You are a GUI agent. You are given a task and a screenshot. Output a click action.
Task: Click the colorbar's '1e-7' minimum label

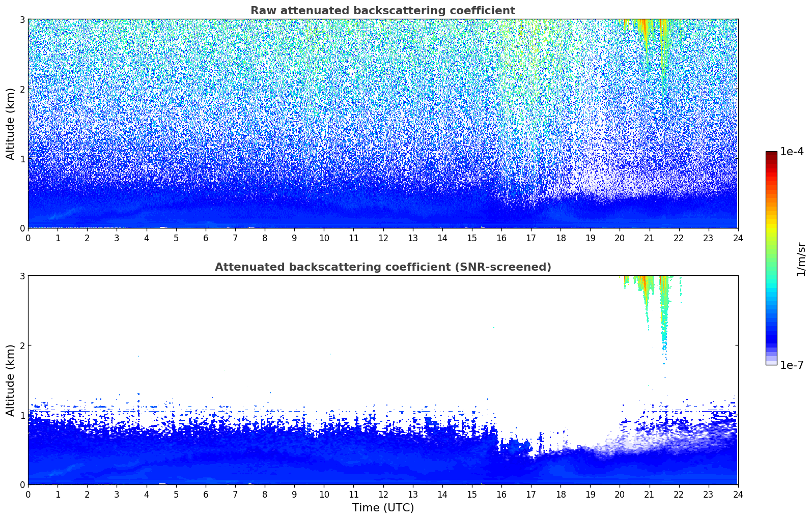[792, 365]
